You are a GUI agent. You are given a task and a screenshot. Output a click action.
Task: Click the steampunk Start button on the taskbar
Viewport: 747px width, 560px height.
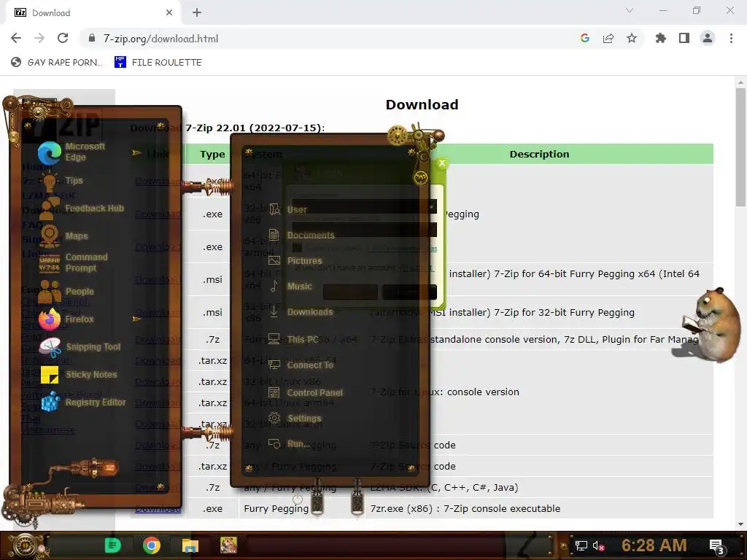[x=25, y=545]
